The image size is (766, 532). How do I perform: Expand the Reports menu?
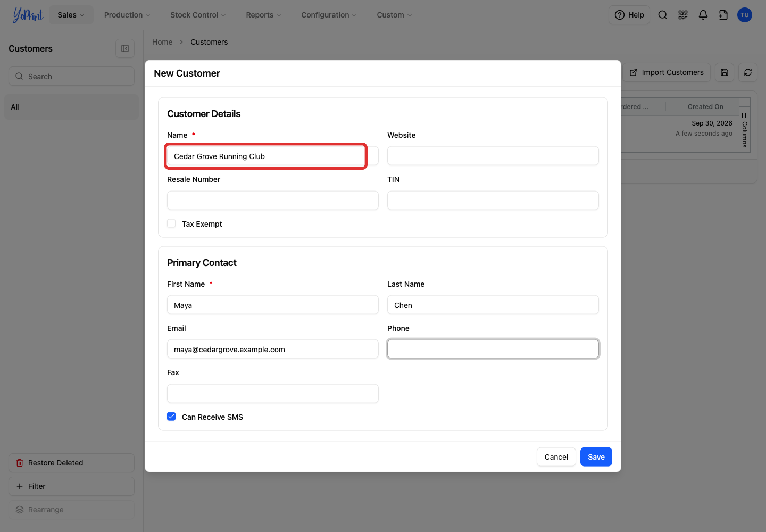(263, 15)
